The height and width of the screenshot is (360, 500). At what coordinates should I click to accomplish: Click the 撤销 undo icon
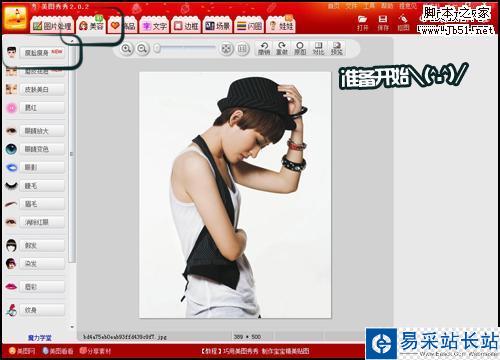click(x=264, y=49)
